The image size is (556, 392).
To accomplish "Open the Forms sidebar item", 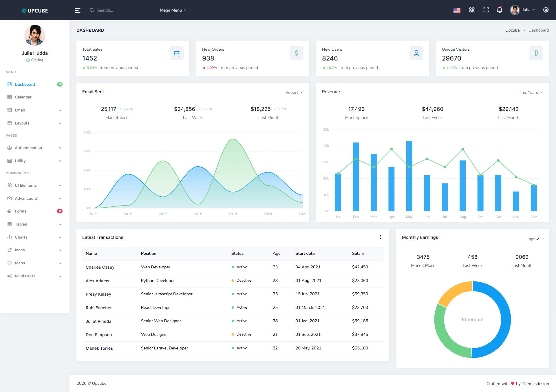I will pos(35,211).
